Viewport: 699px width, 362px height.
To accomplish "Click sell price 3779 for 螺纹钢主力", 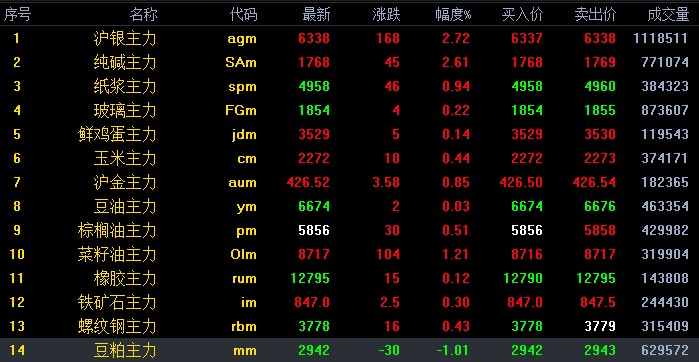I will [x=600, y=327].
